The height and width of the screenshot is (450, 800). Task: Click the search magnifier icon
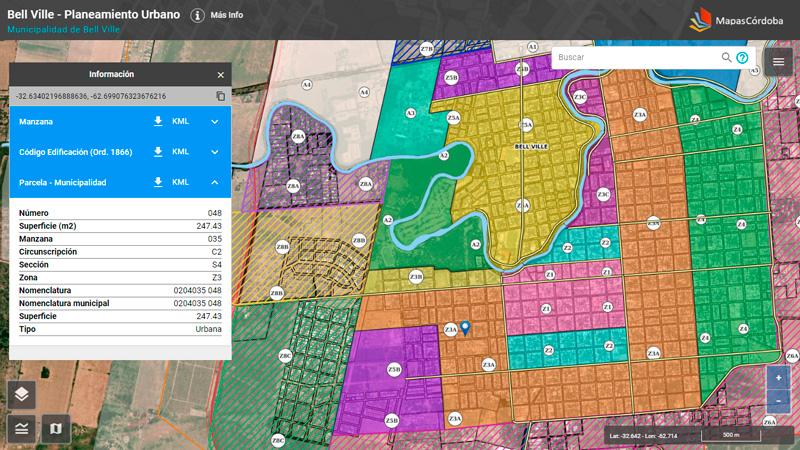click(727, 58)
